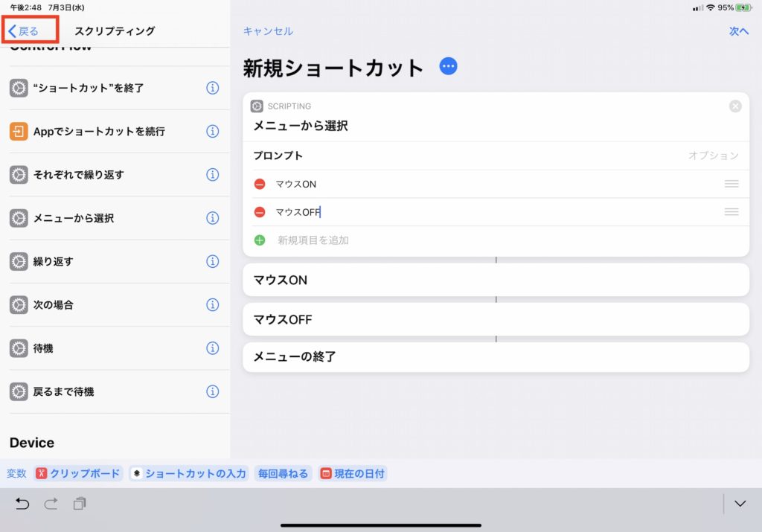Tap the Wi-Fi icon in the status bar
Screen dimensions: 762x532
coord(711,7)
